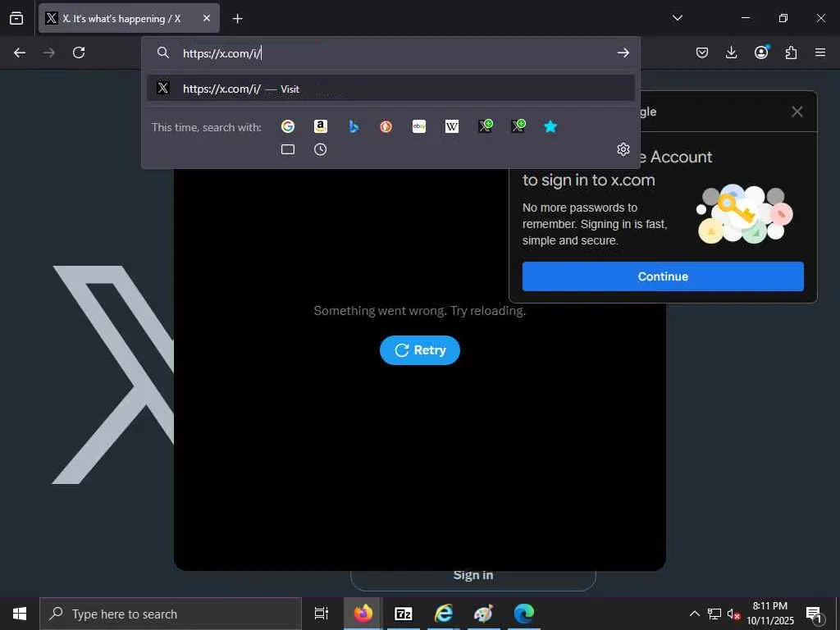Open the network status tray icon

coord(714,614)
